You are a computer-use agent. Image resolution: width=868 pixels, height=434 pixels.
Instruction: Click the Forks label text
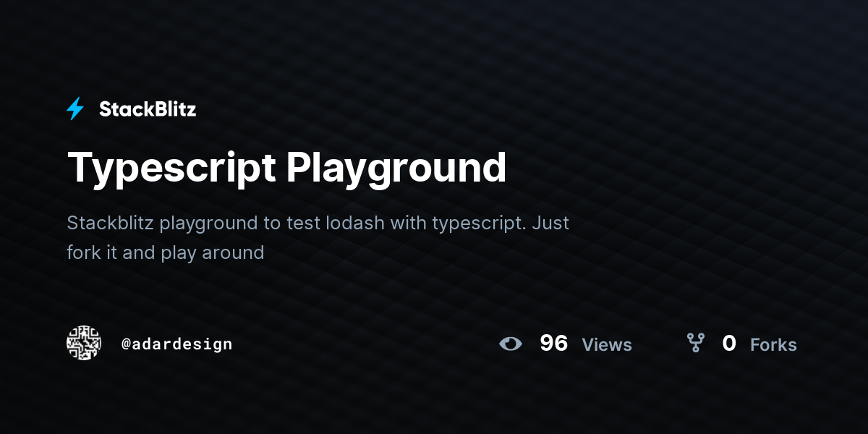pyautogui.click(x=773, y=345)
